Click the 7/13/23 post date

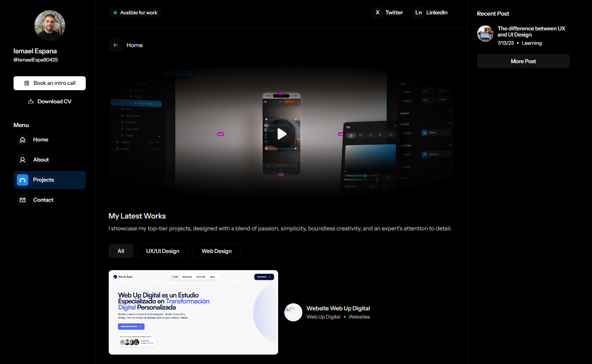click(x=505, y=43)
